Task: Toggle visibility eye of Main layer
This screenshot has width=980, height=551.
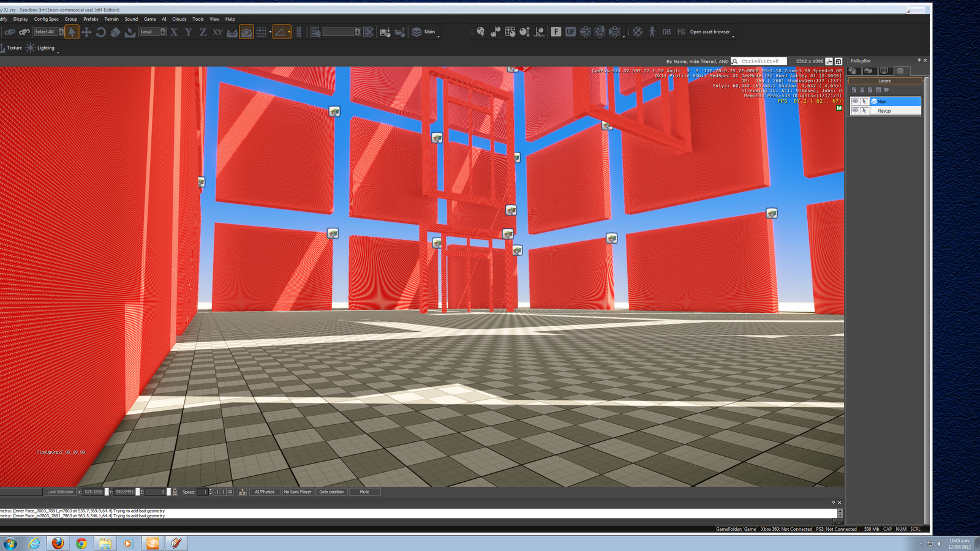Action: (855, 102)
